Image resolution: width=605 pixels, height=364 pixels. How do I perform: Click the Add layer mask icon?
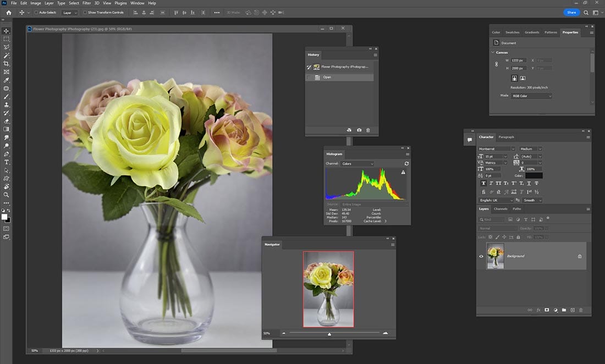(547, 310)
